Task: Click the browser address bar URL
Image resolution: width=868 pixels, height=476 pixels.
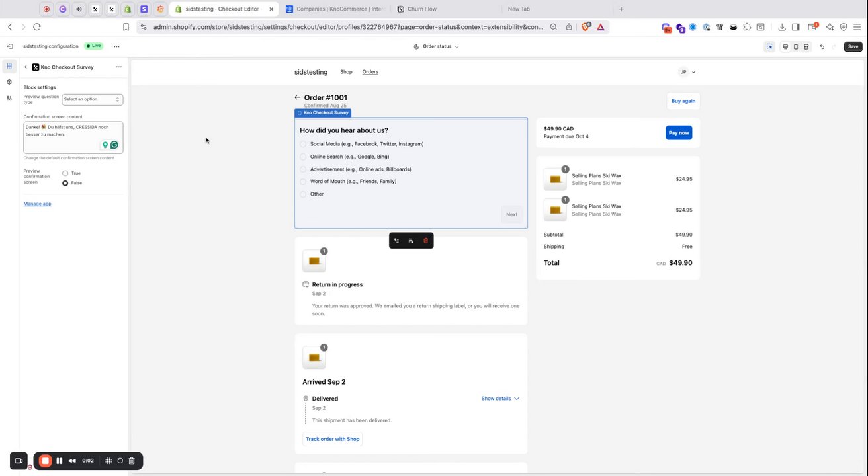Action: pos(348,27)
